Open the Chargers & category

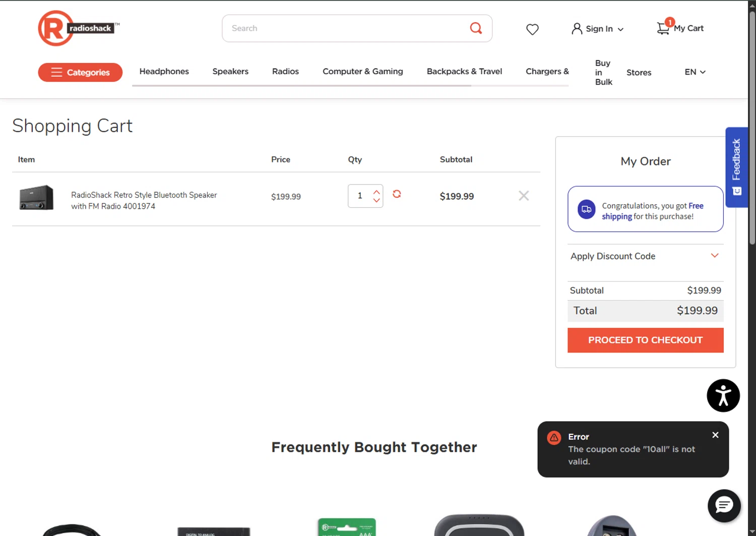point(547,72)
